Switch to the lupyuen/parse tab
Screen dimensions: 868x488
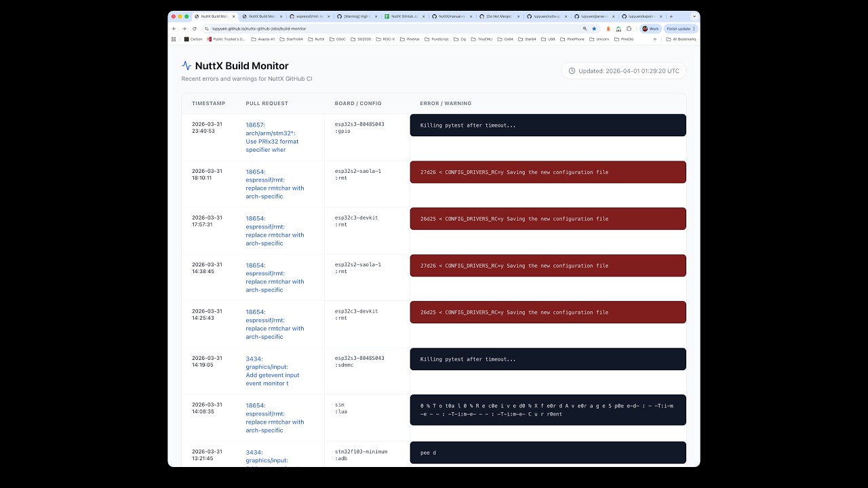[594, 16]
